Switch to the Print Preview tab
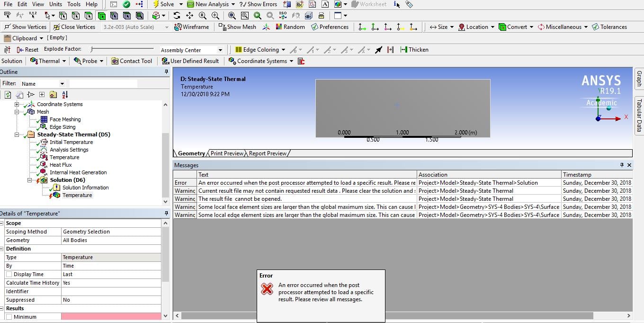Screen dimensions: 644x323 click(227, 153)
